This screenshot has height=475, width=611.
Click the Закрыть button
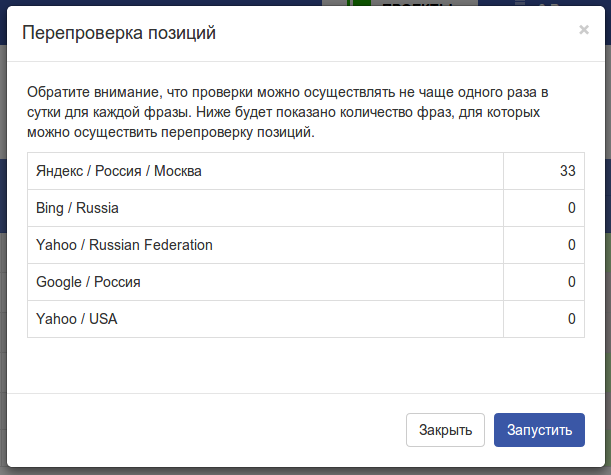(445, 430)
